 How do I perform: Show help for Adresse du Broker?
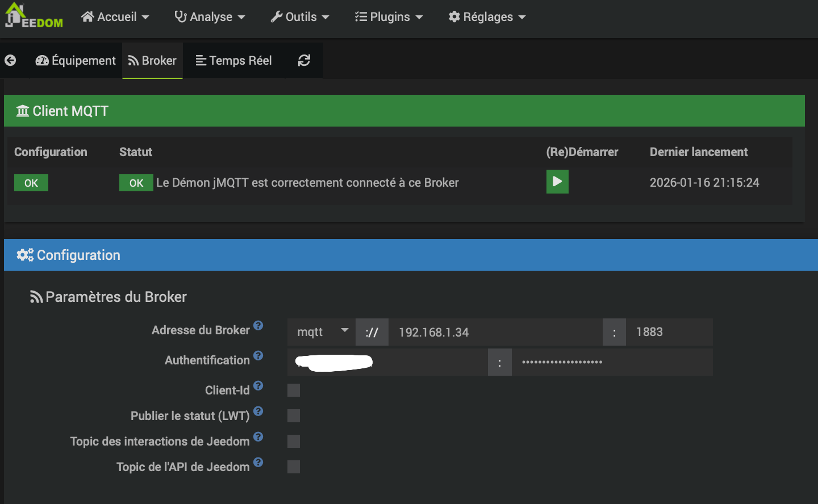click(258, 325)
